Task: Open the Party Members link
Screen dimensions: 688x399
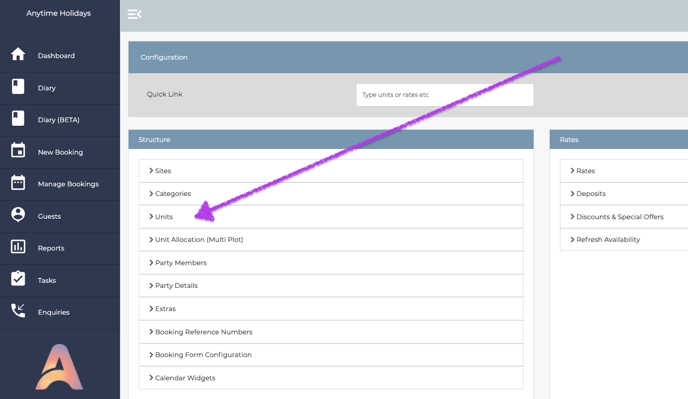Action: tap(181, 263)
